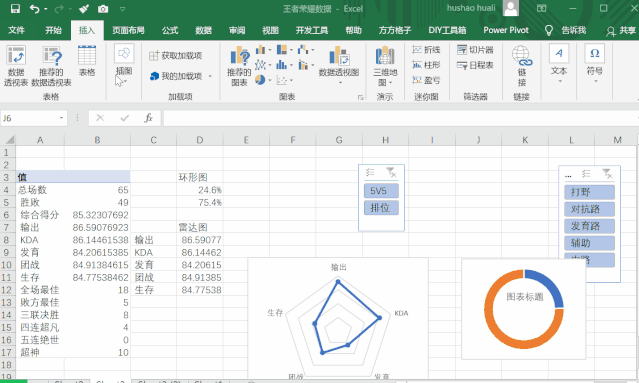Click Get Add-ins (获取加载项)
This screenshot has height=383, width=639.
pyautogui.click(x=176, y=55)
